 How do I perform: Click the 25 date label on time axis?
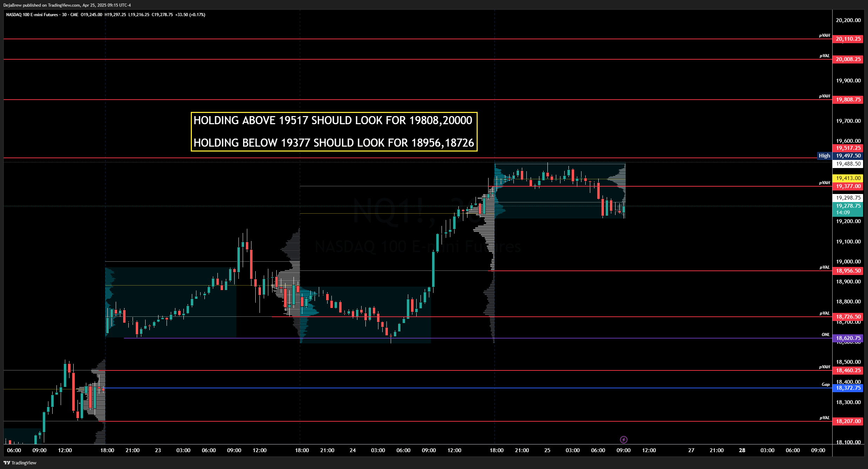547,450
